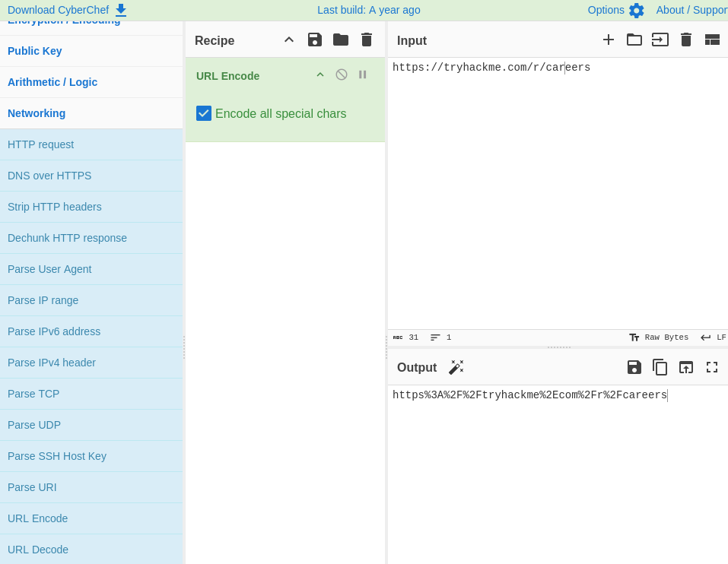Save the current recipe
The height and width of the screenshot is (564, 728).
pyautogui.click(x=315, y=40)
